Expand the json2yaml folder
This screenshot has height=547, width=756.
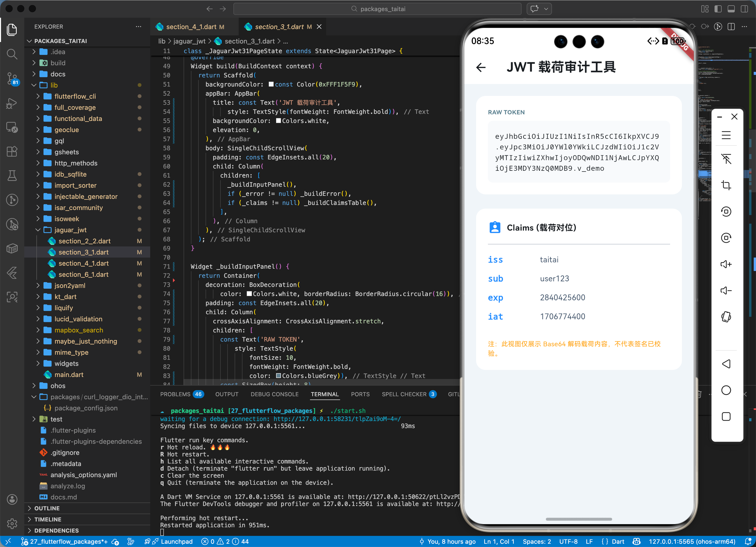[x=70, y=285]
